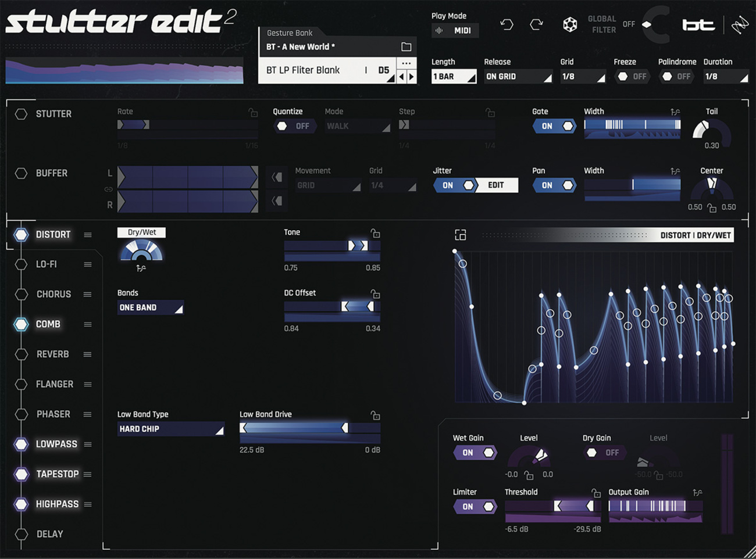Toggle the Jitter ON switch

455,185
